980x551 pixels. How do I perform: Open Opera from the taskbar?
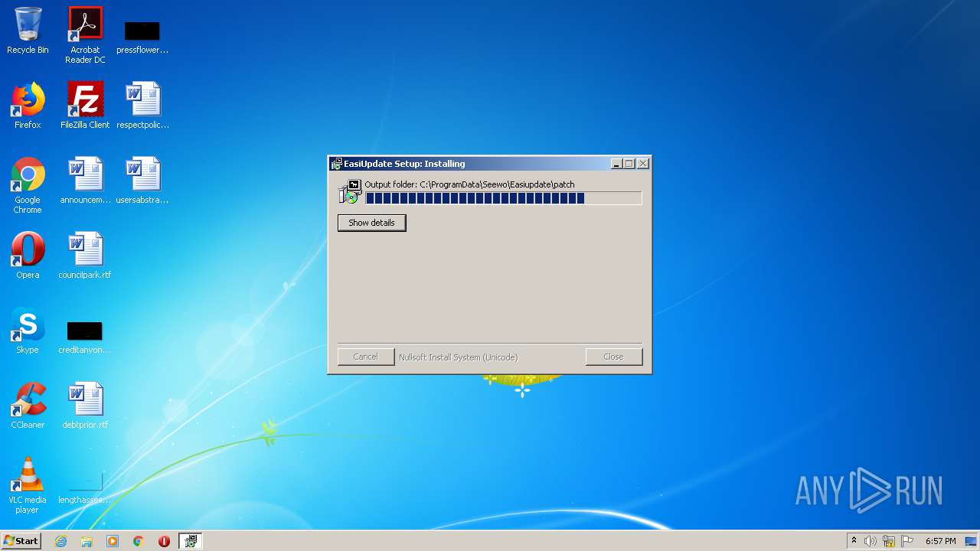coord(164,541)
